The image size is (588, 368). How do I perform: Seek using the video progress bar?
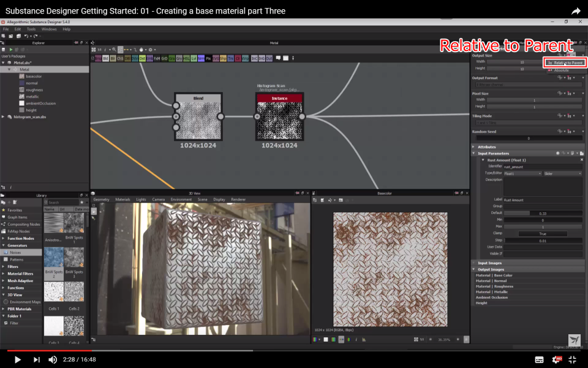[x=294, y=351]
